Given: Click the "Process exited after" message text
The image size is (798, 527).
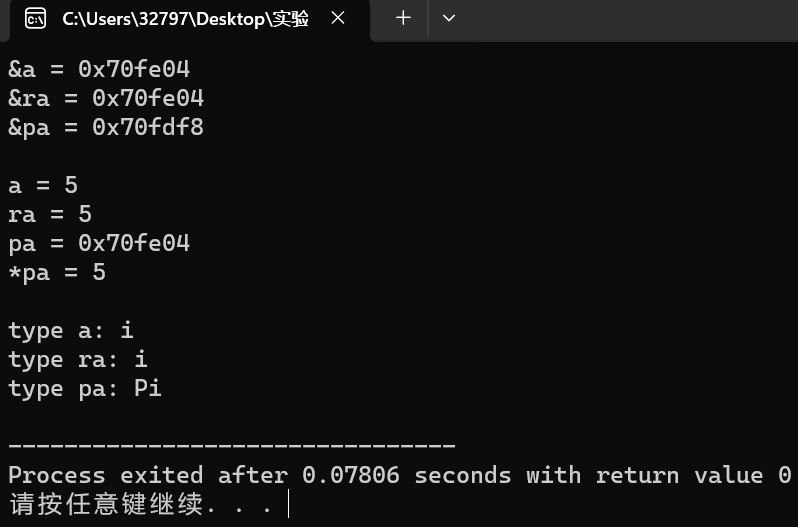Looking at the screenshot, I should [x=148, y=476].
